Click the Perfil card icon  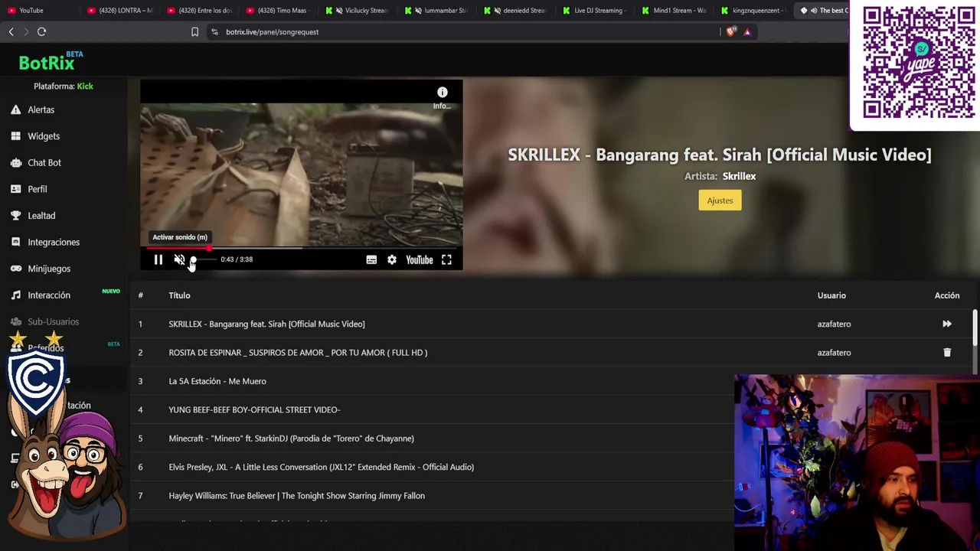(15, 189)
